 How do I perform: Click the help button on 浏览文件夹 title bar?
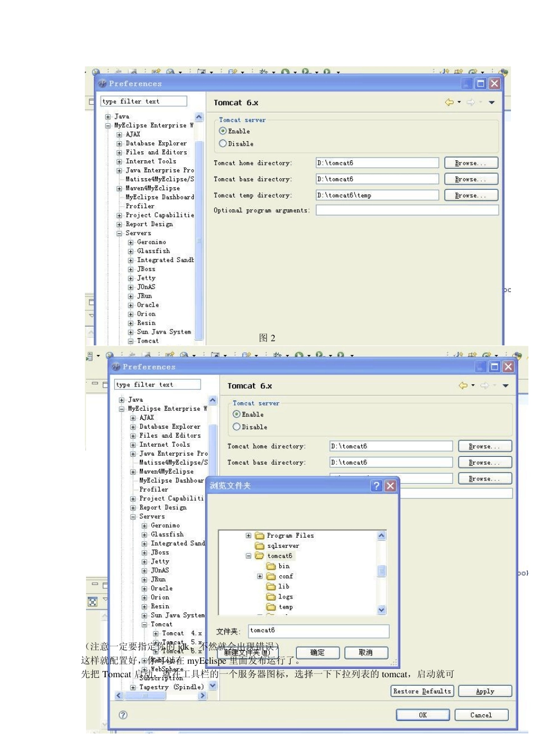click(377, 486)
